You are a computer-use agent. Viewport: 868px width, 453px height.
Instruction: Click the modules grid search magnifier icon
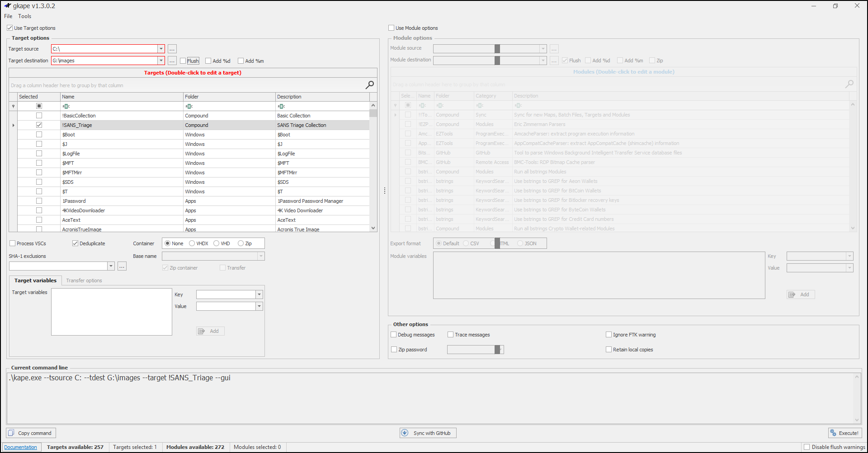(x=849, y=84)
